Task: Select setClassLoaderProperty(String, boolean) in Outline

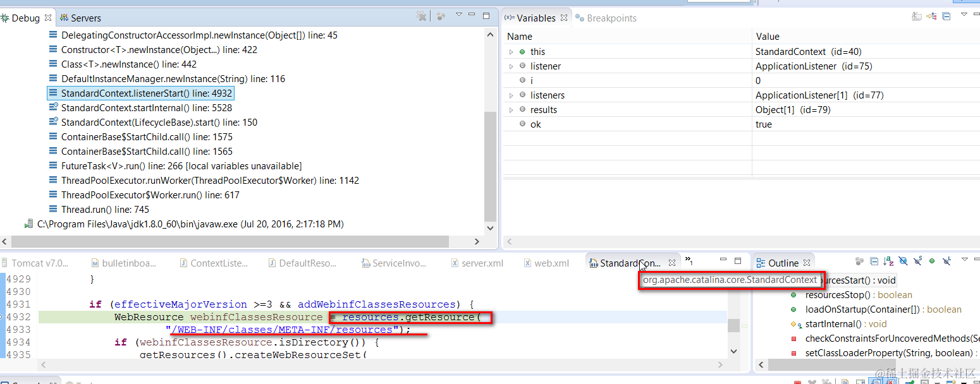Action: pos(885,353)
